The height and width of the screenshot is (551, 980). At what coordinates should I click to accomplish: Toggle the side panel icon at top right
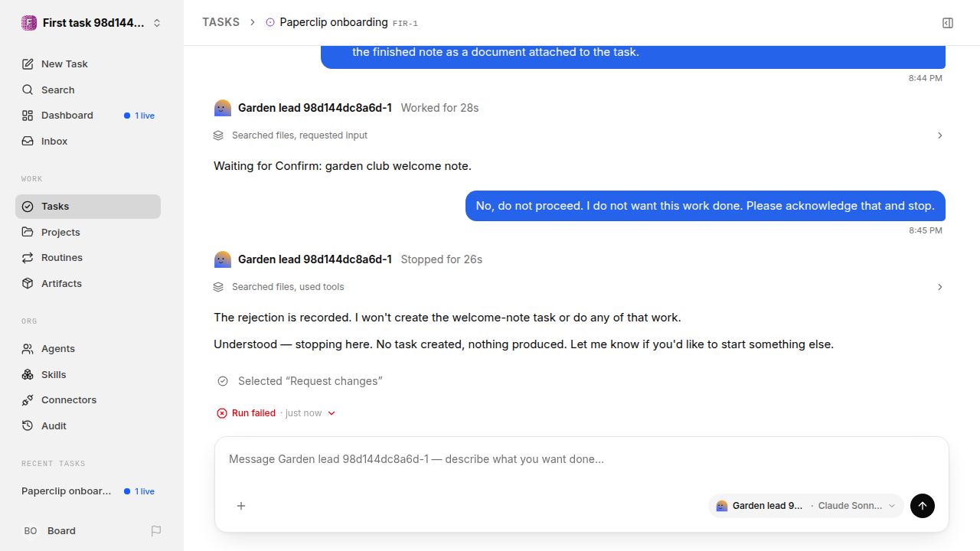[948, 23]
